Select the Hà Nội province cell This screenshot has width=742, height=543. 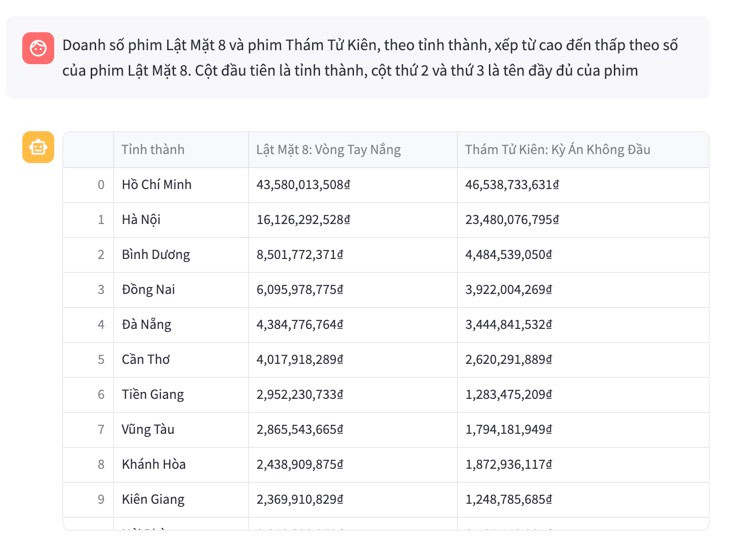[141, 220]
